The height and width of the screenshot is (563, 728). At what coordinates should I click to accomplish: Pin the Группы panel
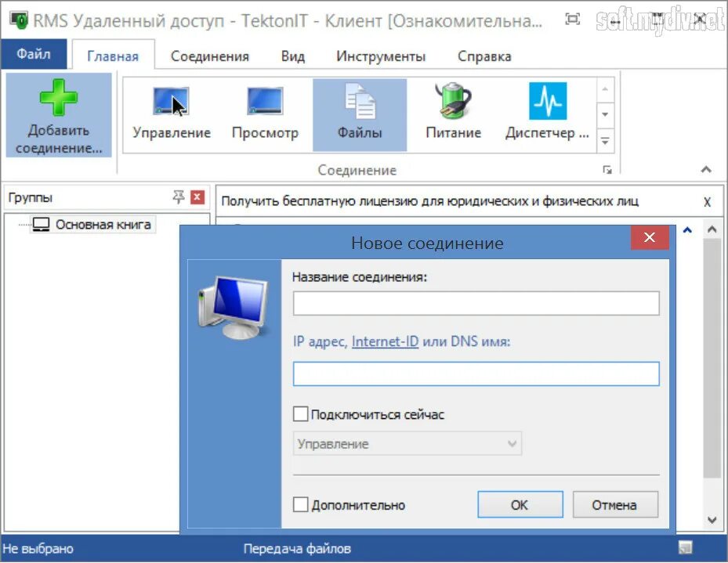point(179,197)
